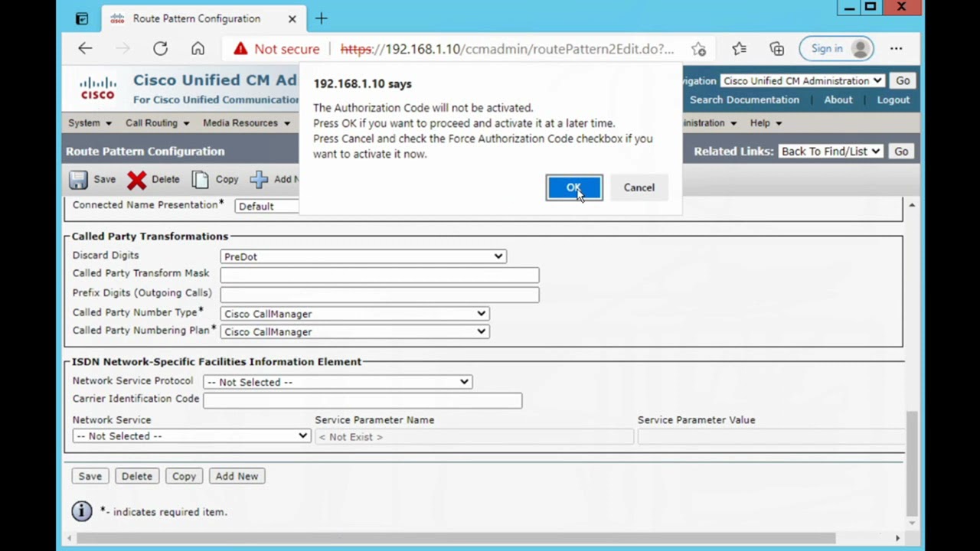980x551 pixels.
Task: Open the Network Service dropdown
Action: pos(191,435)
